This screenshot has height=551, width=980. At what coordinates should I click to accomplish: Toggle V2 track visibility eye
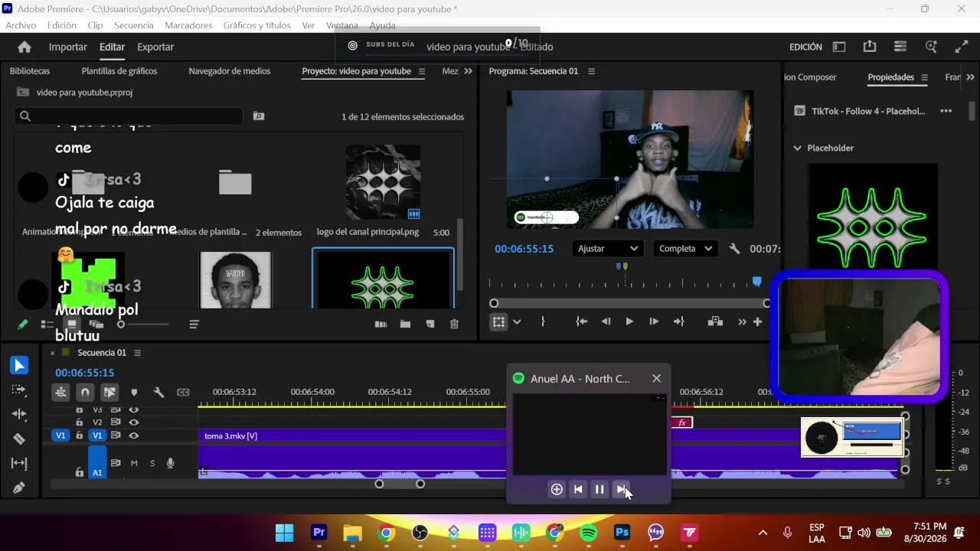coord(134,422)
